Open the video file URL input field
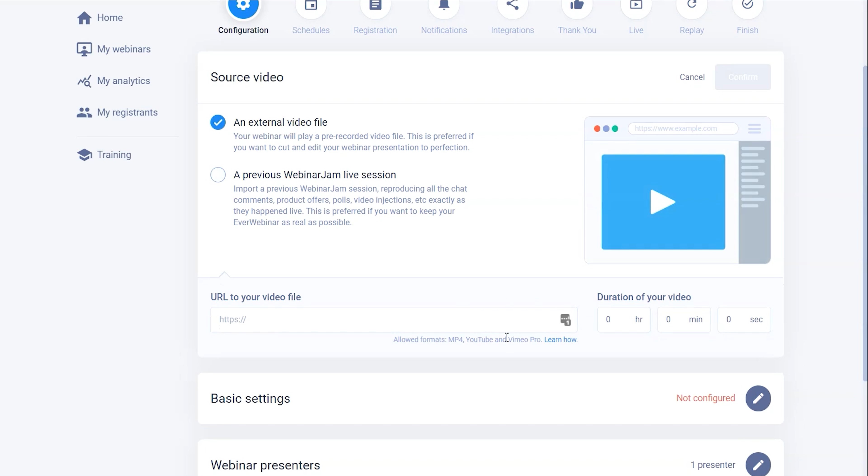868x476 pixels. coord(394,319)
